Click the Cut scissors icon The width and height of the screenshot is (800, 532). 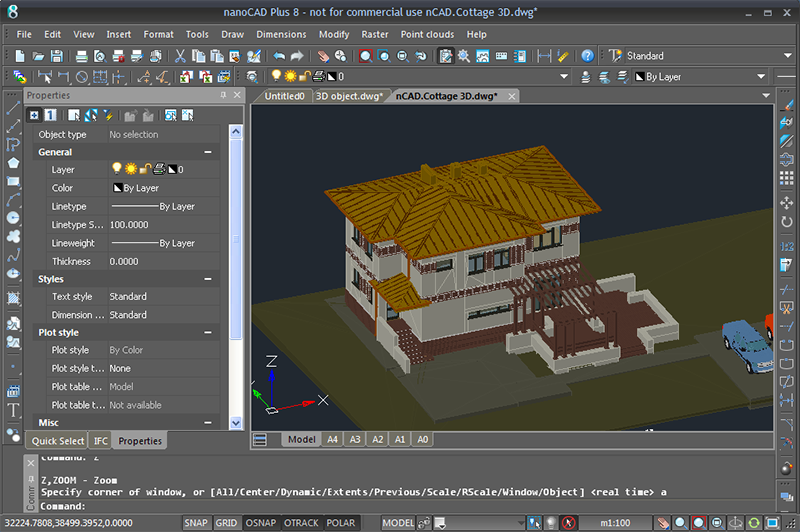pyautogui.click(x=181, y=56)
